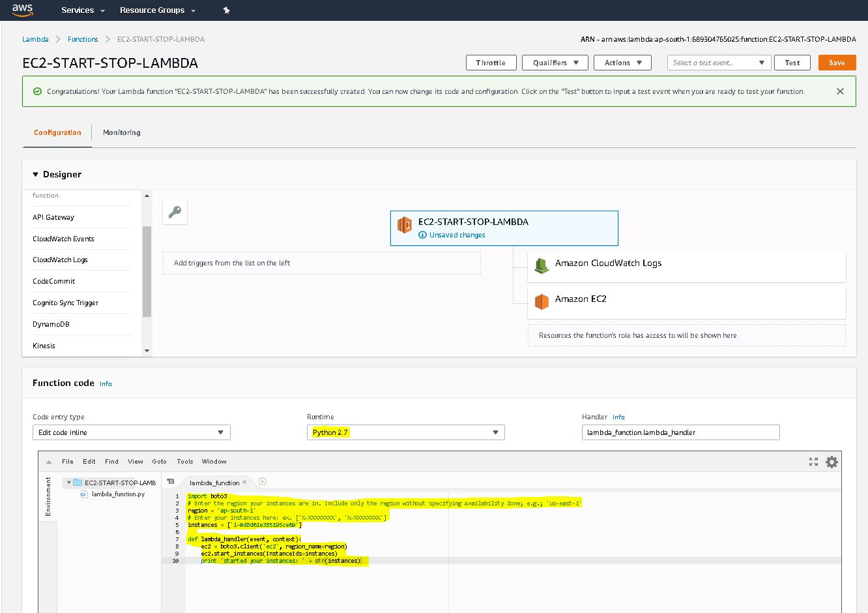Click the Functions breadcrumb link

tap(83, 39)
